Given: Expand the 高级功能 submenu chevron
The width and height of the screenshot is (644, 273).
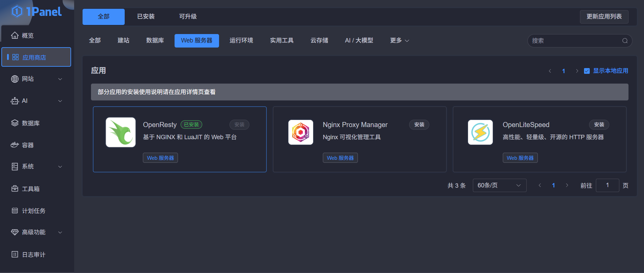Looking at the screenshot, I should (60, 232).
